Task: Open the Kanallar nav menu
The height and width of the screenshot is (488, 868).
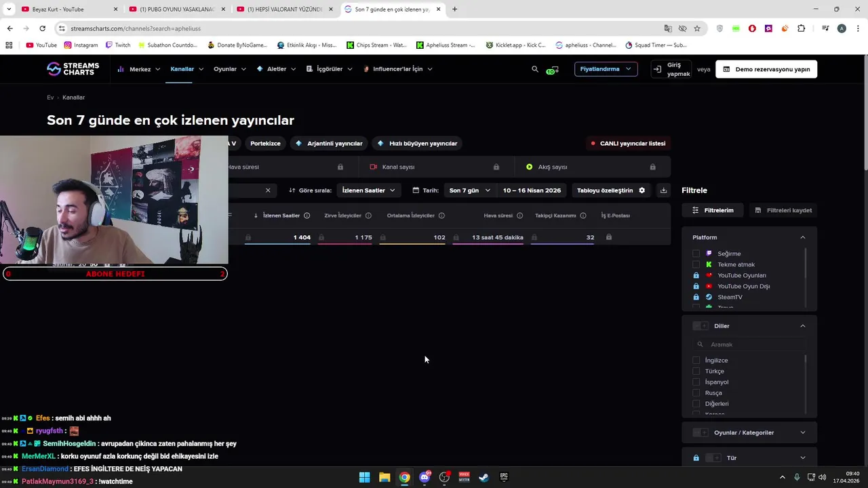Action: pos(187,69)
